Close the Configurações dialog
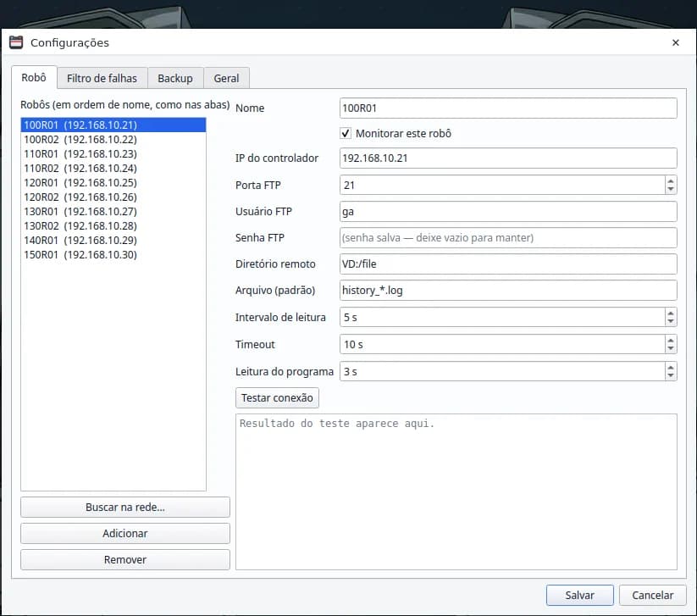 point(675,42)
